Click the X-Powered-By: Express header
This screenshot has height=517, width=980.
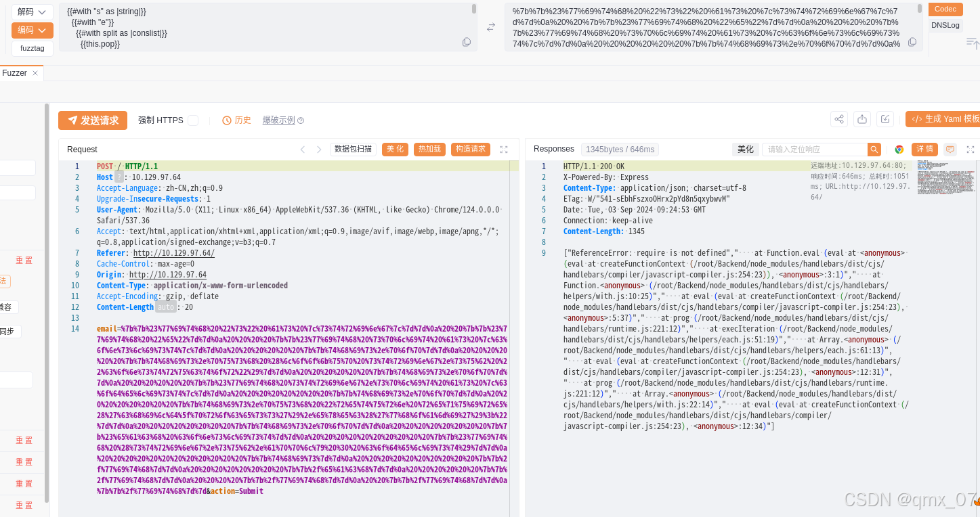click(606, 177)
